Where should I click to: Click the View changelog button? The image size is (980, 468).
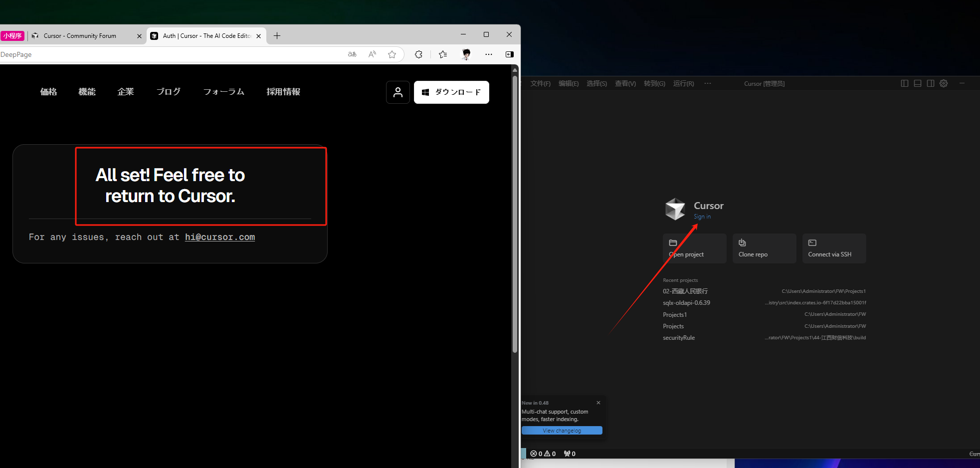click(x=562, y=431)
